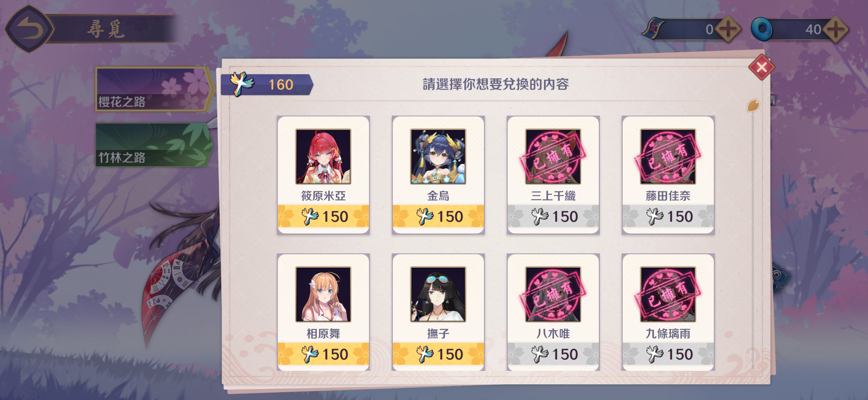868x400 pixels.
Task: Choose 撫子 character portrait
Action: [x=438, y=294]
